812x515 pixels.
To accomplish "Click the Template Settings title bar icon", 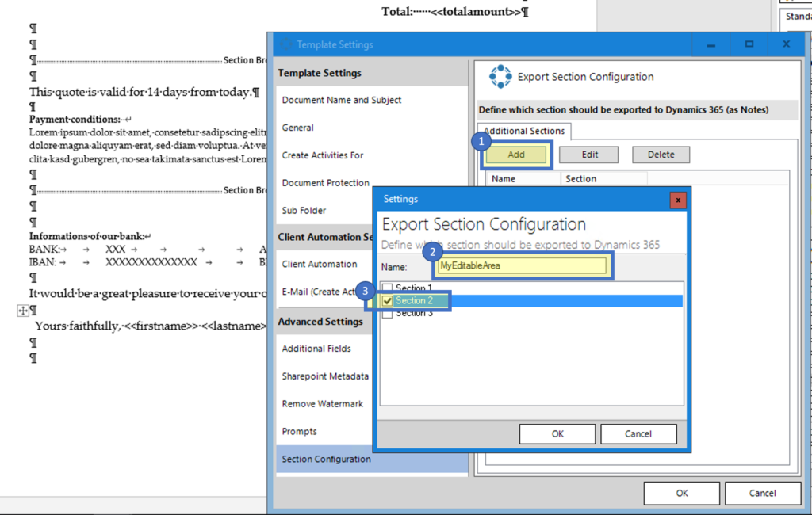I will [285, 44].
